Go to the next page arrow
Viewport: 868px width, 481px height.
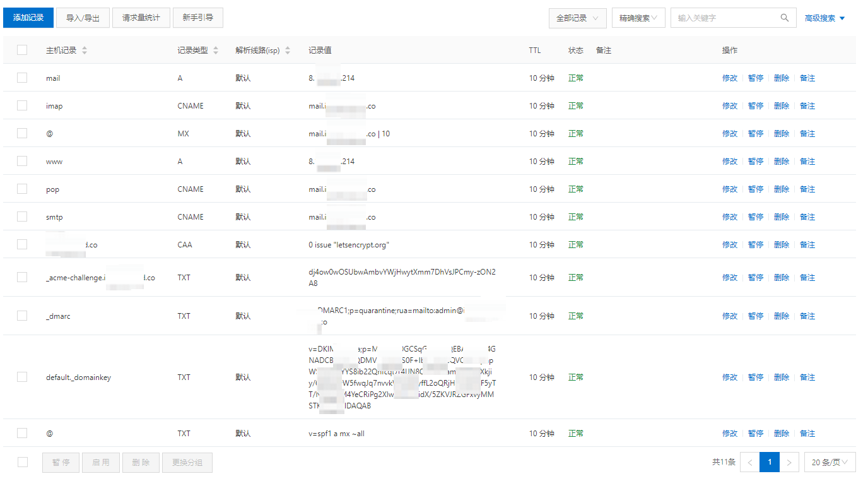789,462
